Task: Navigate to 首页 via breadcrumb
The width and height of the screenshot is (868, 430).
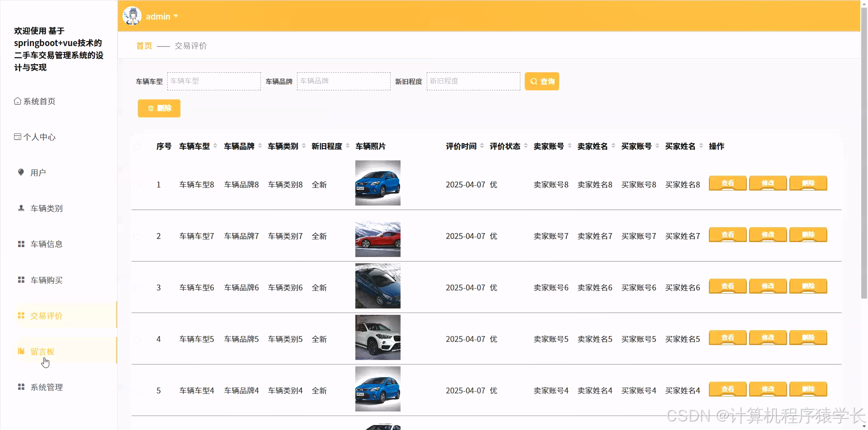Action: 143,46
